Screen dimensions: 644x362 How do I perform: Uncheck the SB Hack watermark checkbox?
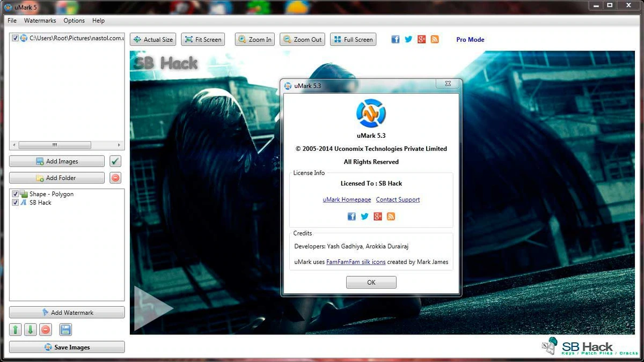pyautogui.click(x=15, y=203)
